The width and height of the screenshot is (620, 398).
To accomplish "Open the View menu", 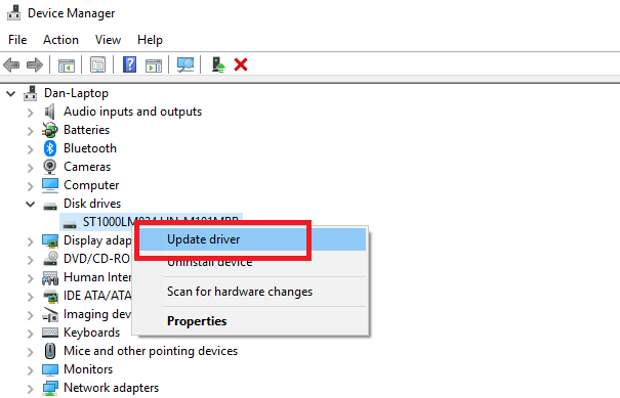I will [108, 40].
